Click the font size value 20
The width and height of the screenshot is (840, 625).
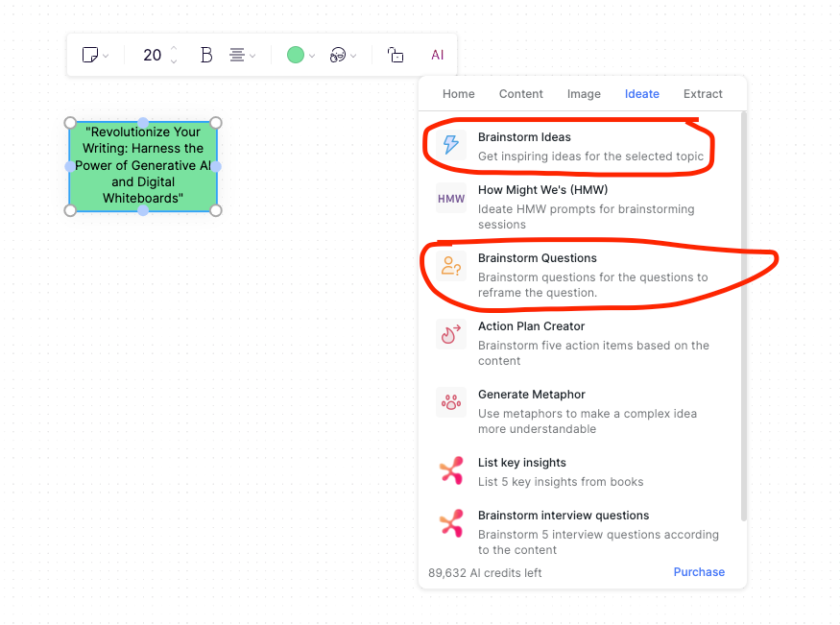point(152,55)
